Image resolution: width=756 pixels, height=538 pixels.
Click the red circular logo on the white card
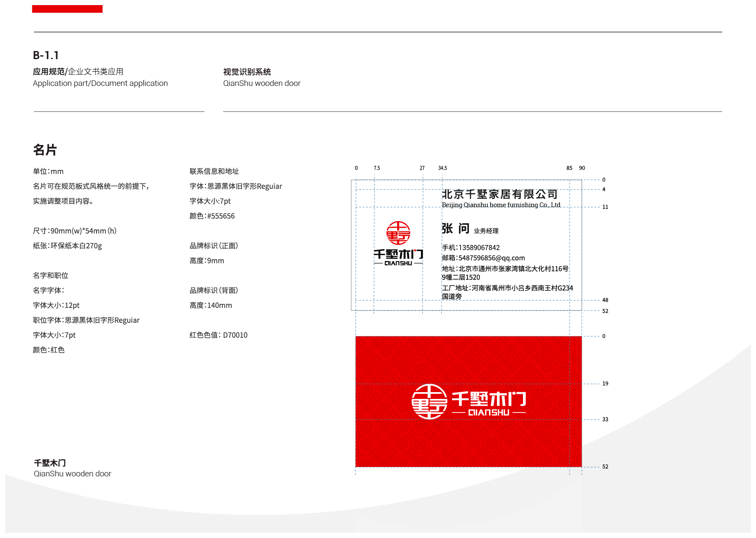click(398, 233)
